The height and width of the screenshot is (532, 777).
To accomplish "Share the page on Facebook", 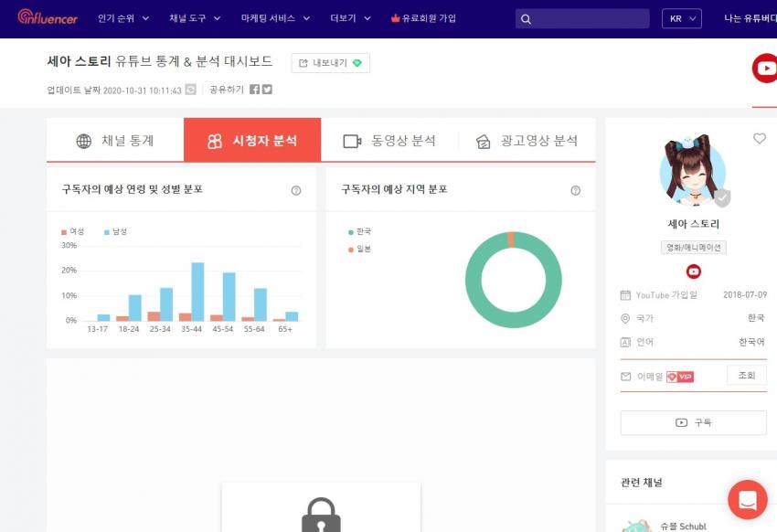I will coord(254,90).
